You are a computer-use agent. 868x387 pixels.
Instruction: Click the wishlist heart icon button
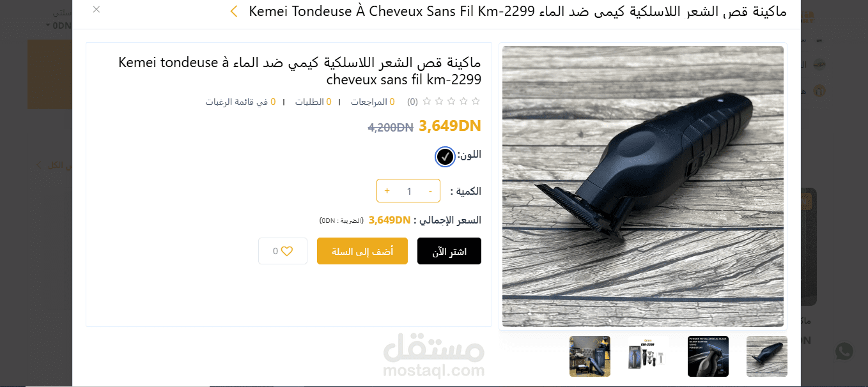coord(283,251)
